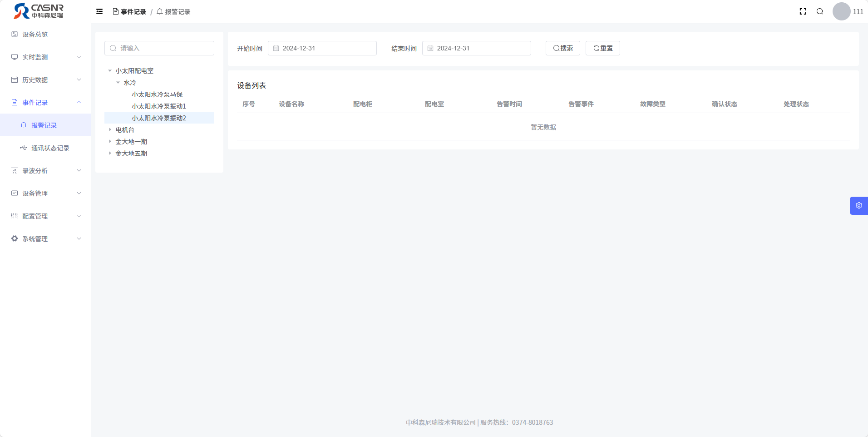Click username 111 in the header
The width and height of the screenshot is (868, 437).
pyautogui.click(x=858, y=12)
